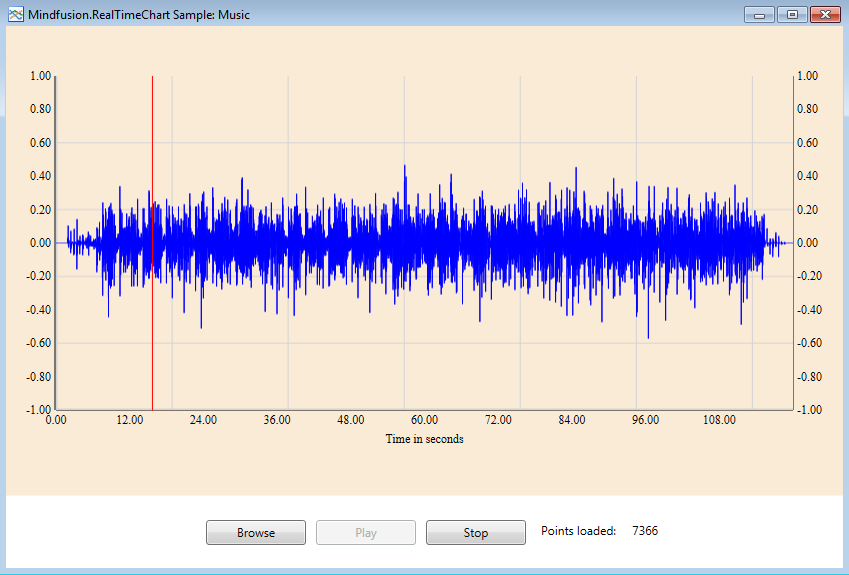Click the 12.00 time axis tick label
The image size is (849, 575).
[129, 420]
